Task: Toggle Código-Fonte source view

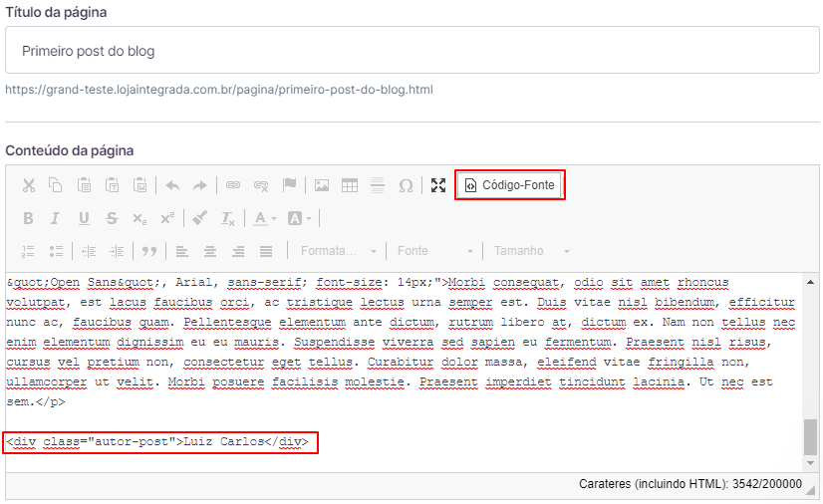Action: [510, 185]
